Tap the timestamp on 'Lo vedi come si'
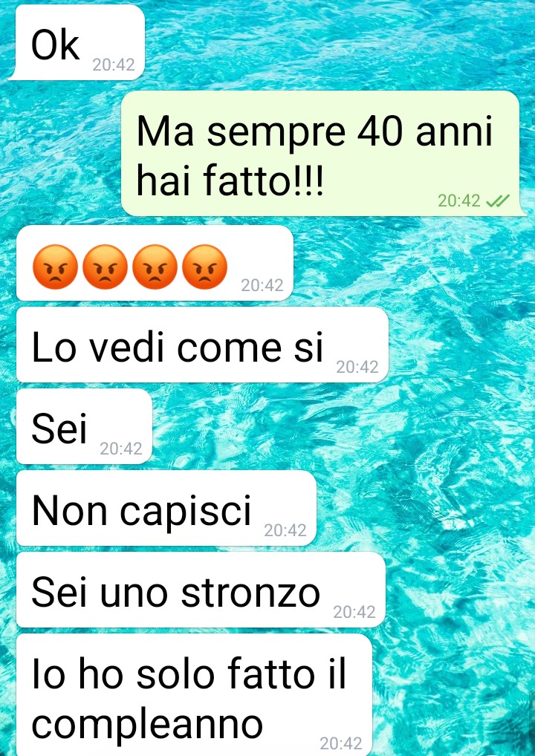This screenshot has height=756, width=535. pos(357,367)
